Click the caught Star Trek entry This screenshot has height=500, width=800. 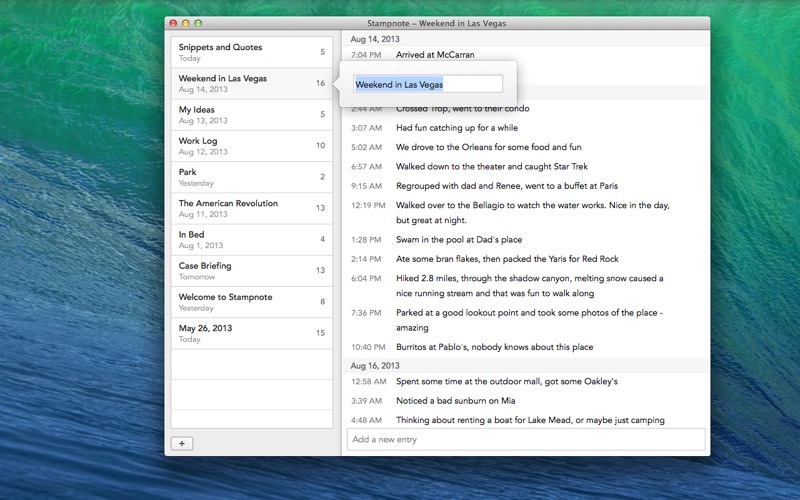tap(492, 166)
